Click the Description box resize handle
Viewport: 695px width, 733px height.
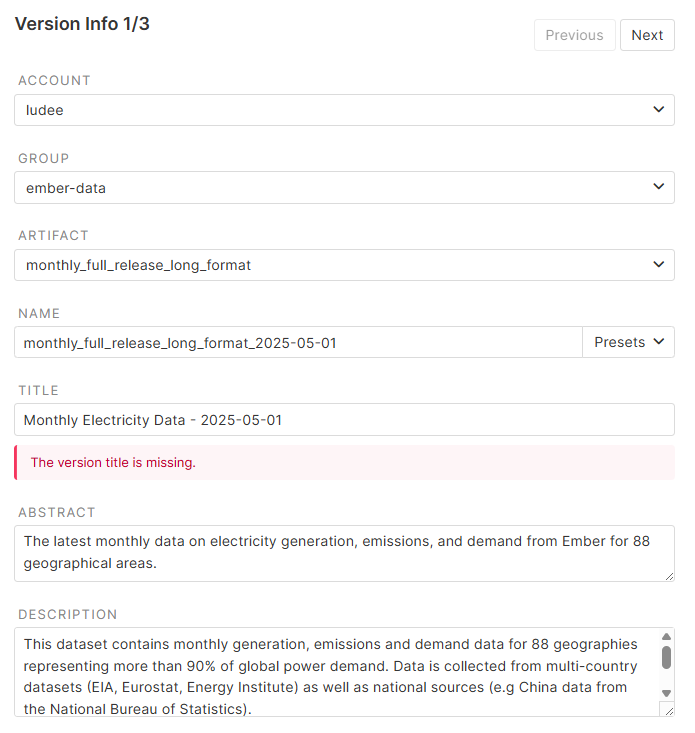[668, 709]
